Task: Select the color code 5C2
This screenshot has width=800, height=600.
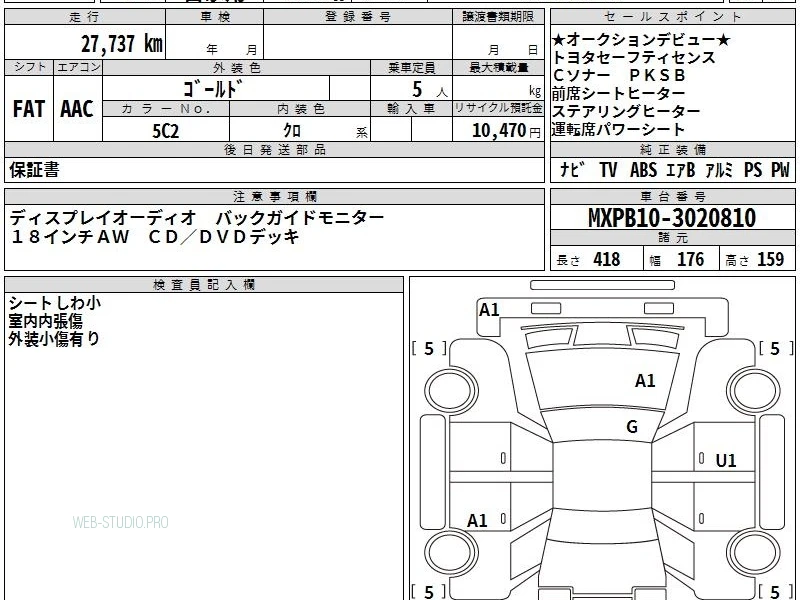Action: click(166, 131)
